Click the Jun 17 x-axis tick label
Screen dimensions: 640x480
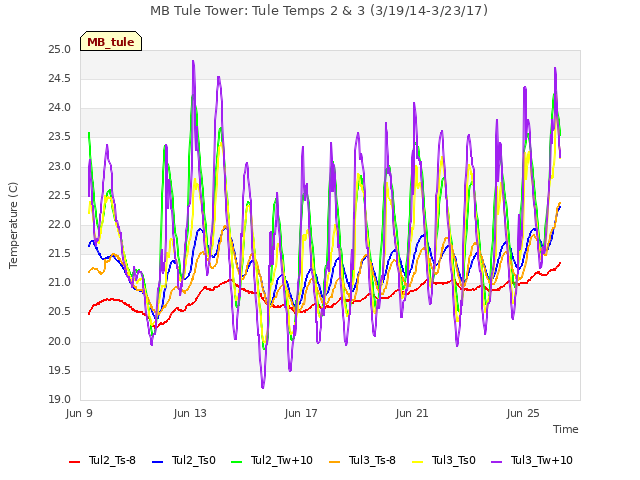tap(301, 413)
